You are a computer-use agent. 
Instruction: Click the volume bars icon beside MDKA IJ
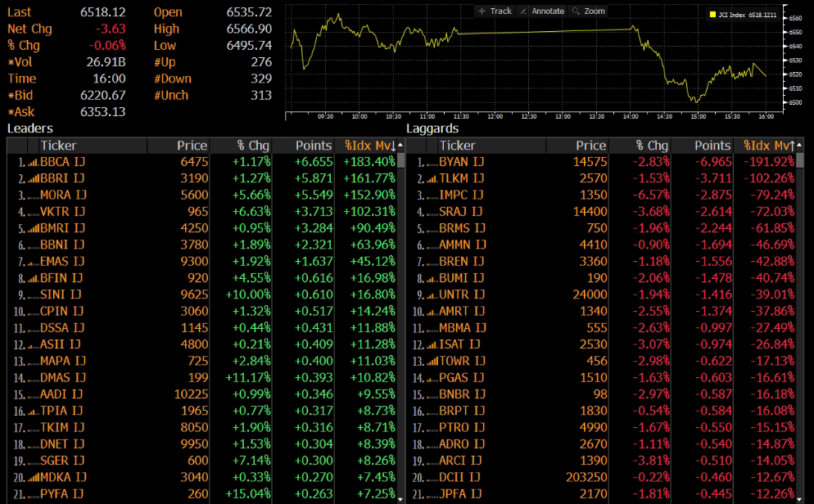click(33, 478)
